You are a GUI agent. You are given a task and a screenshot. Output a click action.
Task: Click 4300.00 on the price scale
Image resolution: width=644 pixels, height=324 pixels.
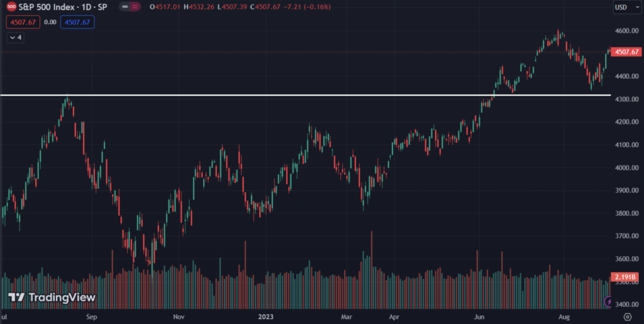627,99
